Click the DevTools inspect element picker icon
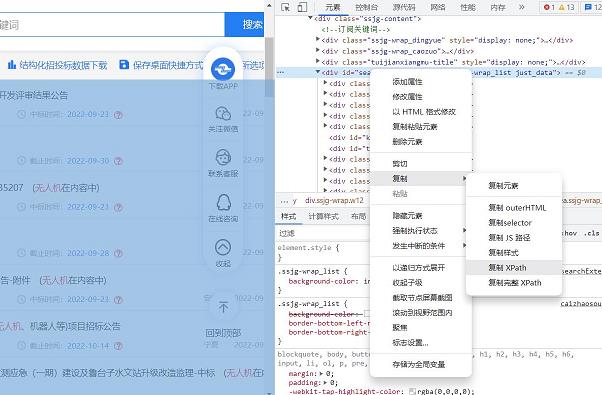Screen dimensions: 602x395 285,7
